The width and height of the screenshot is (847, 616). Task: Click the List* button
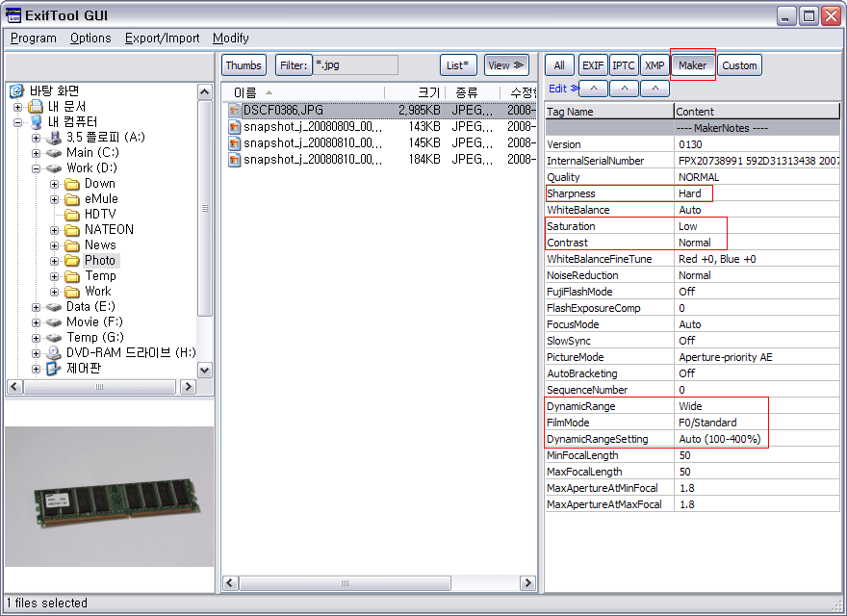click(459, 65)
